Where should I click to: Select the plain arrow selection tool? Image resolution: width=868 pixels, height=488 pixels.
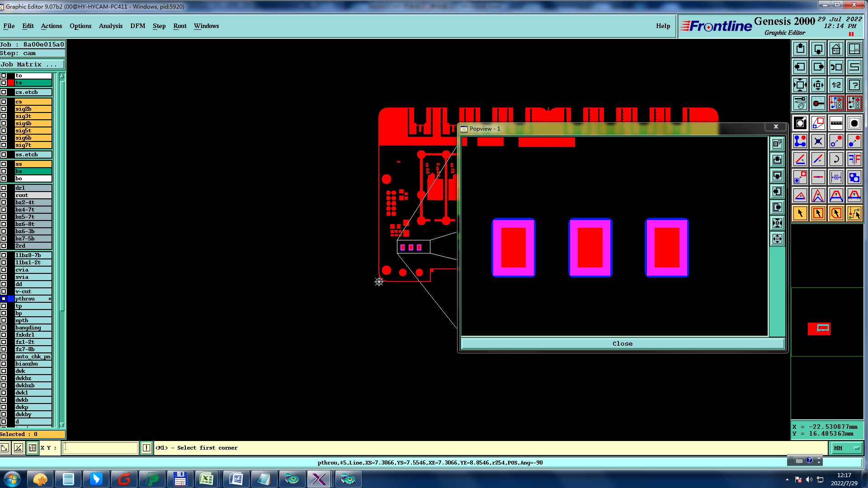click(800, 213)
